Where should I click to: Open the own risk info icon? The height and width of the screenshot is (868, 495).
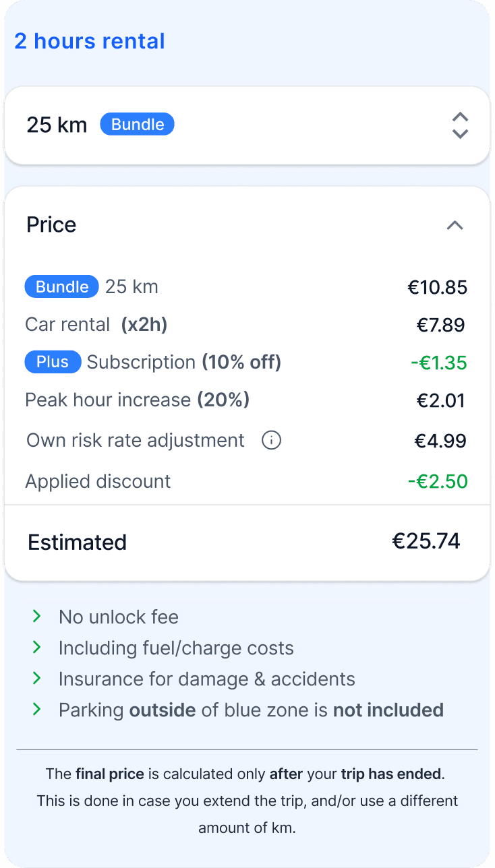[x=271, y=441]
